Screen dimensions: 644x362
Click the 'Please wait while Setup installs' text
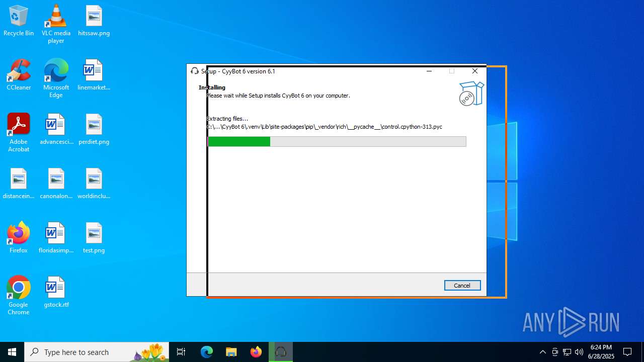click(x=278, y=96)
